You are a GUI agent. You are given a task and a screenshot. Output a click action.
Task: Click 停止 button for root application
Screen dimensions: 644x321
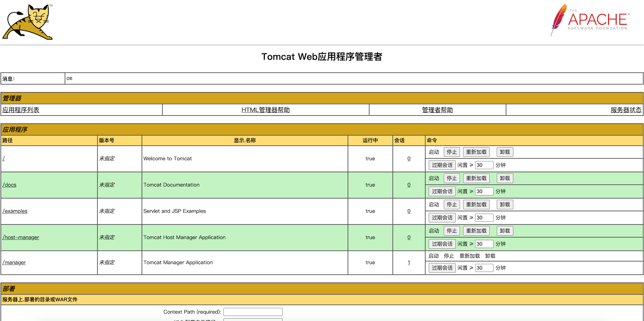(x=451, y=152)
